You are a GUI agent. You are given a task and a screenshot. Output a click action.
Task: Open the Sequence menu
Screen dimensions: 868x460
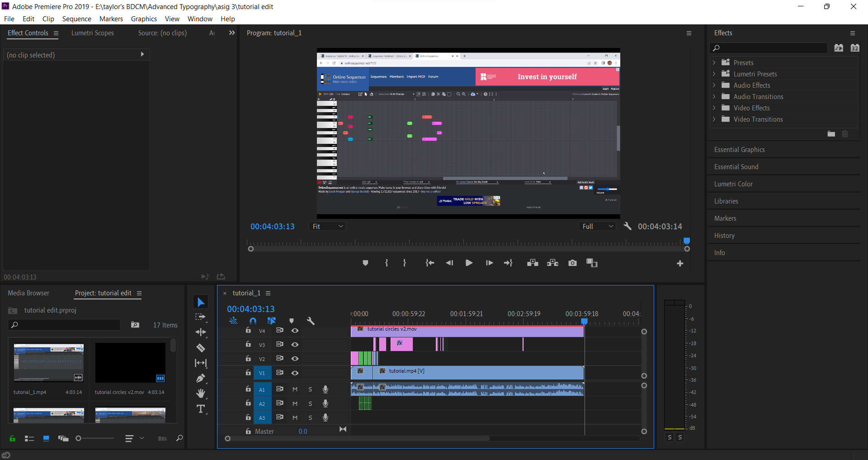point(77,19)
